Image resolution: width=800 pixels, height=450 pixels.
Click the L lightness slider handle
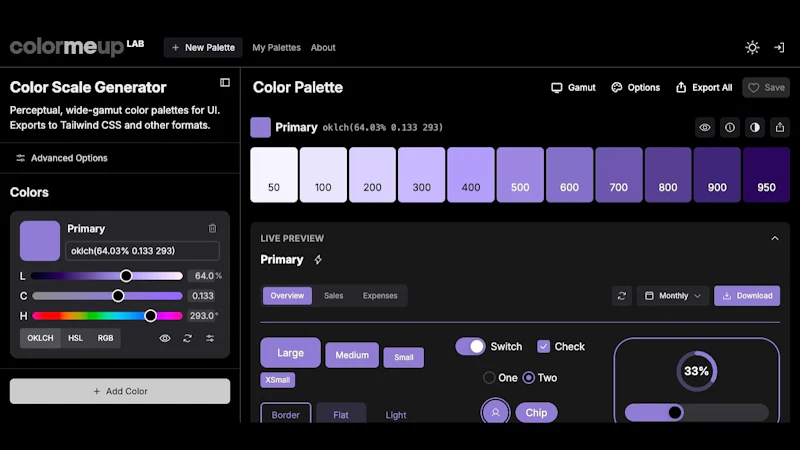(x=126, y=276)
